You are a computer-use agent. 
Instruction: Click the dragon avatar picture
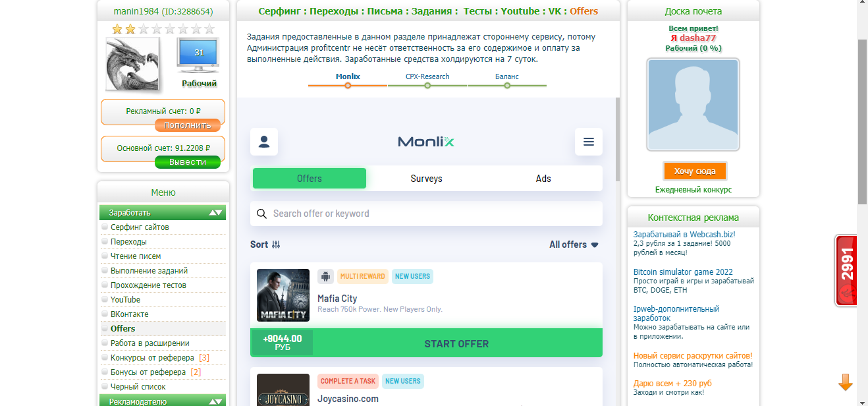click(132, 64)
